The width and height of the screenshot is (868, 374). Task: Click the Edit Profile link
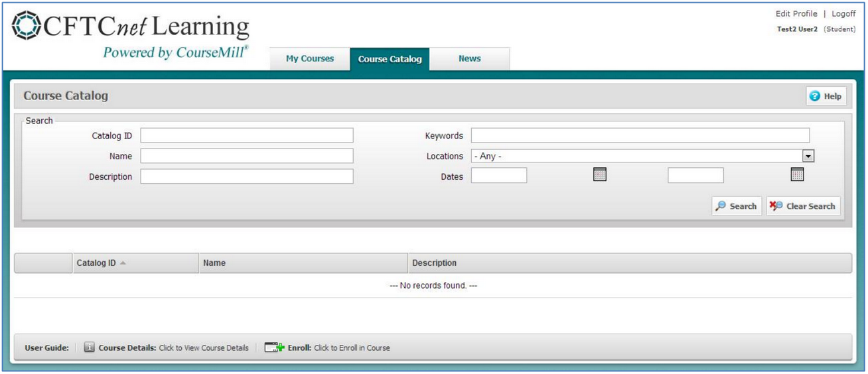796,14
